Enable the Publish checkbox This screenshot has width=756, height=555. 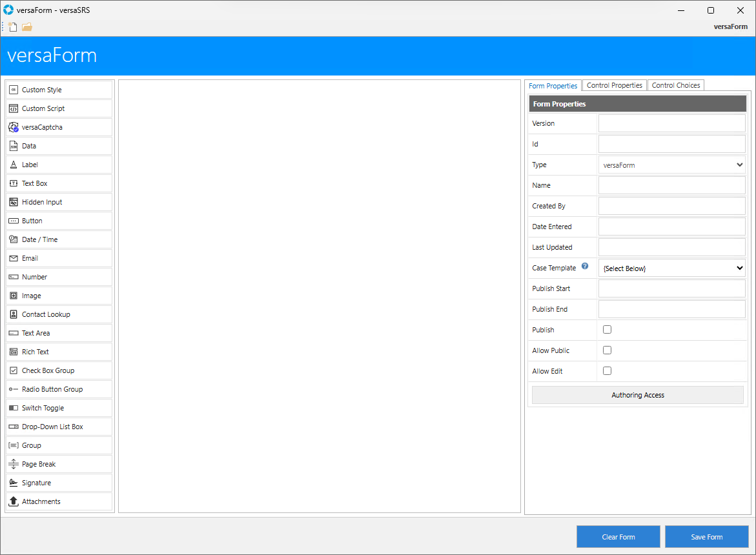(x=607, y=330)
